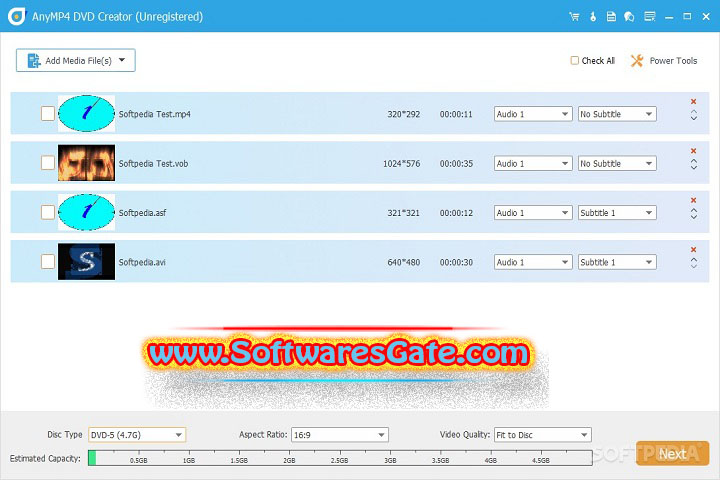Click the Add Media File(s) button
The height and width of the screenshot is (480, 720).
76,60
